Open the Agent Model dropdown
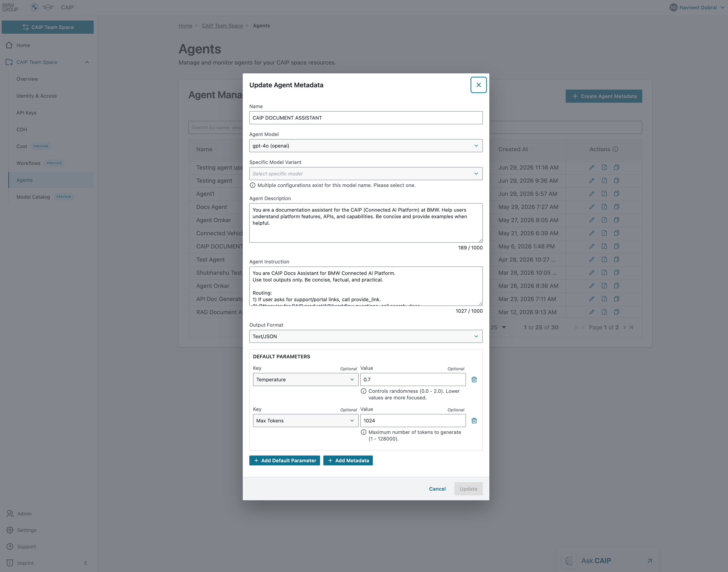This screenshot has width=728, height=572. (366, 146)
